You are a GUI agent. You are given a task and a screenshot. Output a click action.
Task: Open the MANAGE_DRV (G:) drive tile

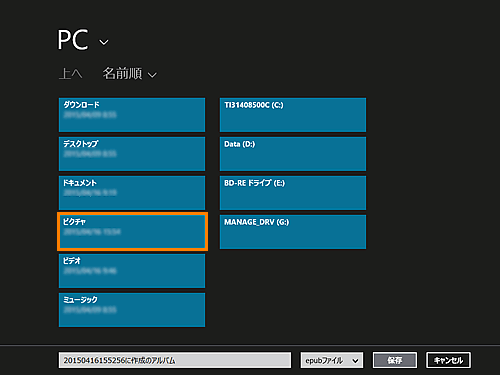pos(293,232)
